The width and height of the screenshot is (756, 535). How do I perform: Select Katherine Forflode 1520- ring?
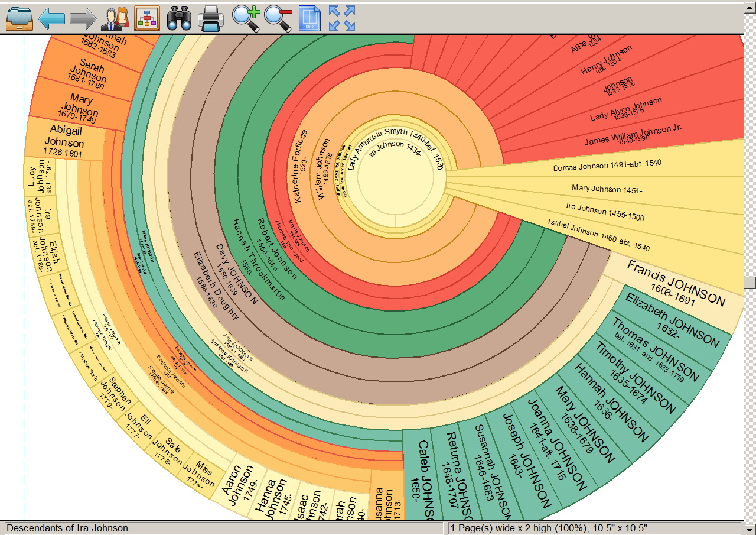tap(299, 167)
